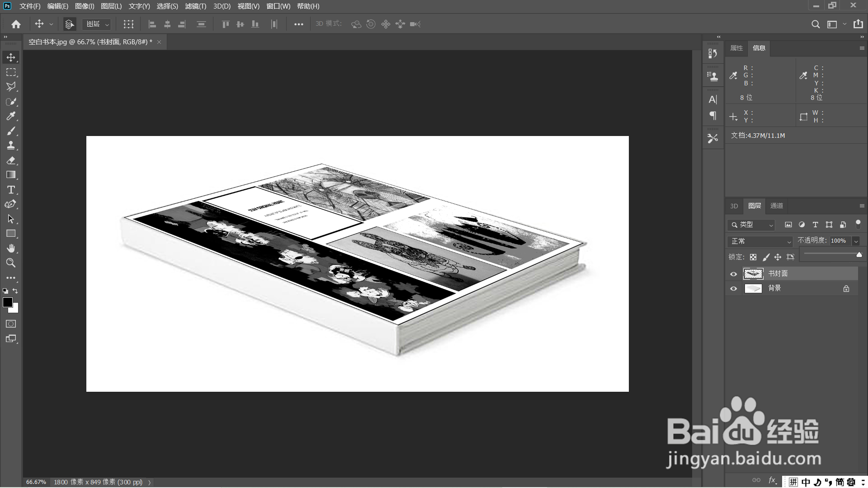Close the 空白书本.jpg document tab
Viewport: 868px width, 488px height.
click(159, 42)
